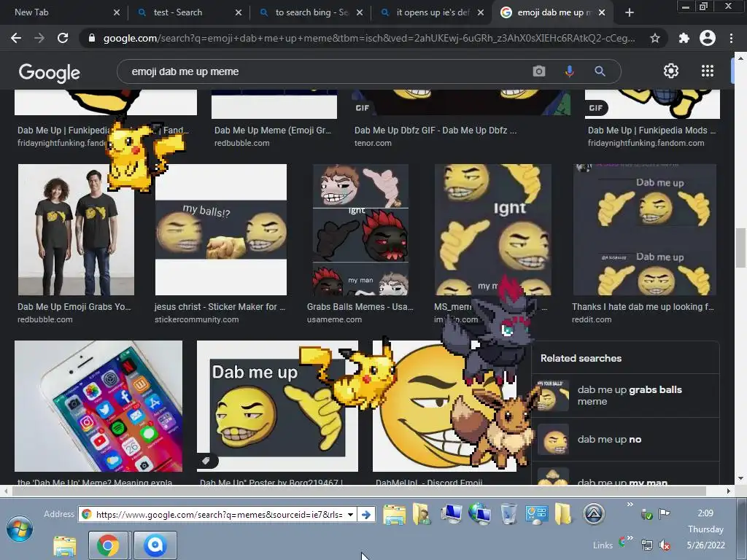
Task: Open the Chrome extensions puzzle icon
Action: coord(684,38)
